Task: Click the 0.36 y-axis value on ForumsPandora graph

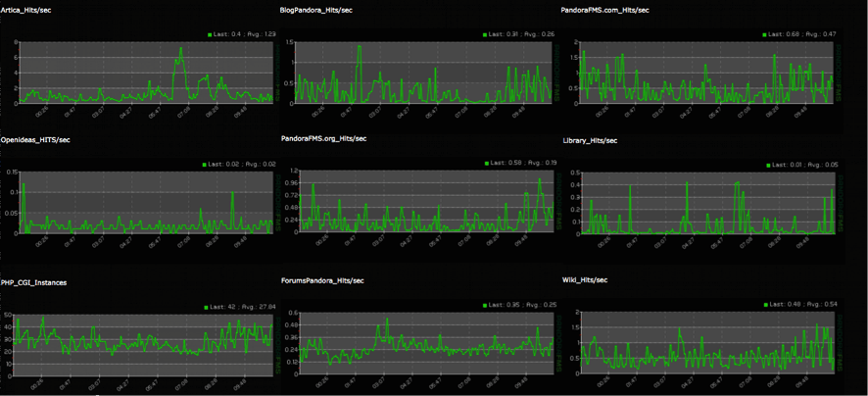Action: point(291,337)
